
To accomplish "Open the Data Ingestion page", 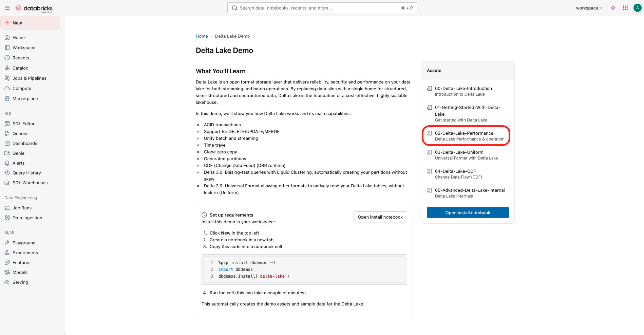I will (27, 218).
